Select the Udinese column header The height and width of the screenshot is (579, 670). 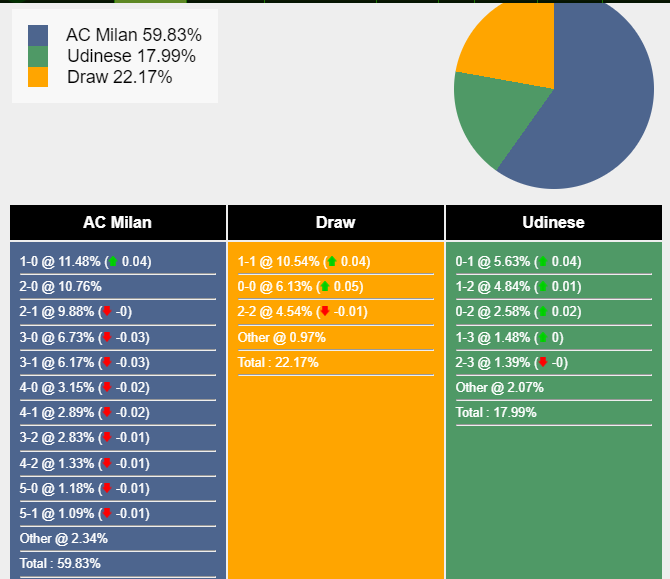coord(553,222)
